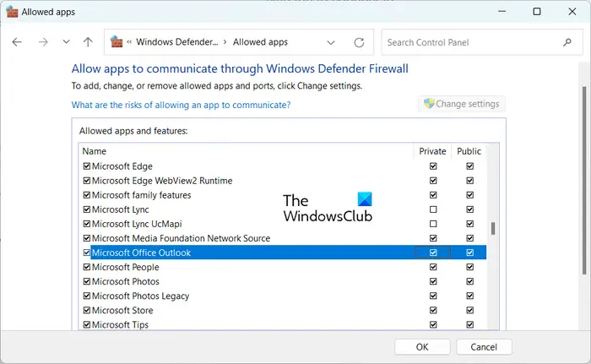The height and width of the screenshot is (364, 591).
Task: Toggle Microsoft Edge WebView2 Runtime name checkbox
Action: point(87,180)
